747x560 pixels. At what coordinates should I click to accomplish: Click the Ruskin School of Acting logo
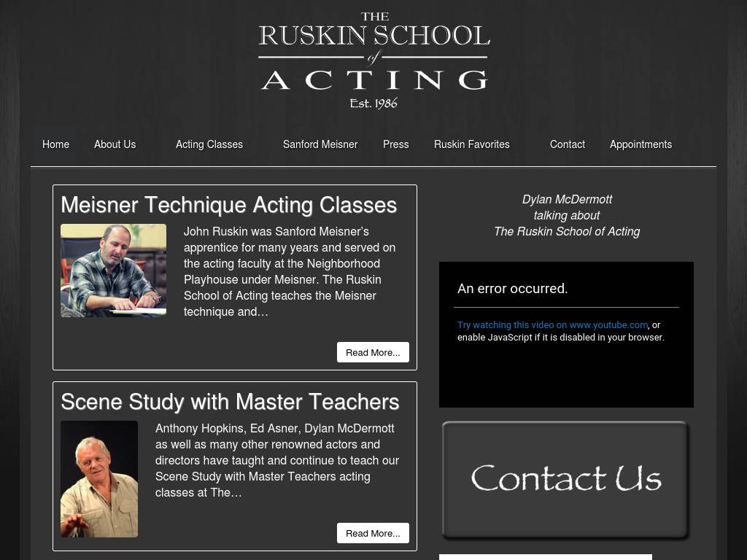click(x=373, y=61)
